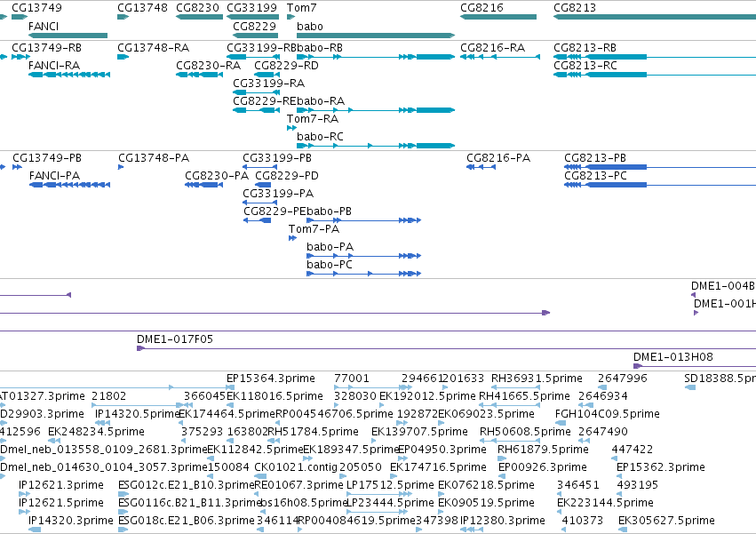
Task: Click the CK01021.contig EST label
Action: tap(296, 468)
